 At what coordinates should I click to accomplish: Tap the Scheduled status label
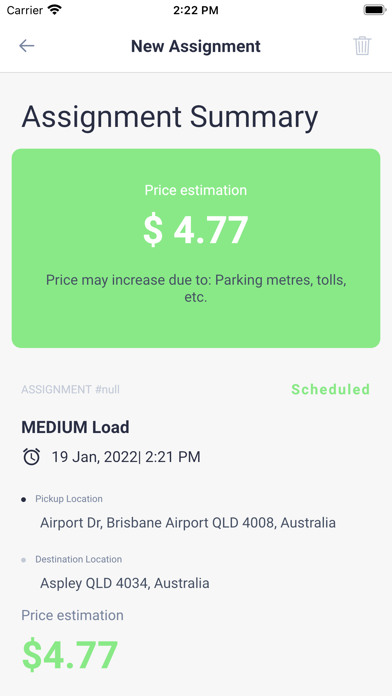[330, 389]
